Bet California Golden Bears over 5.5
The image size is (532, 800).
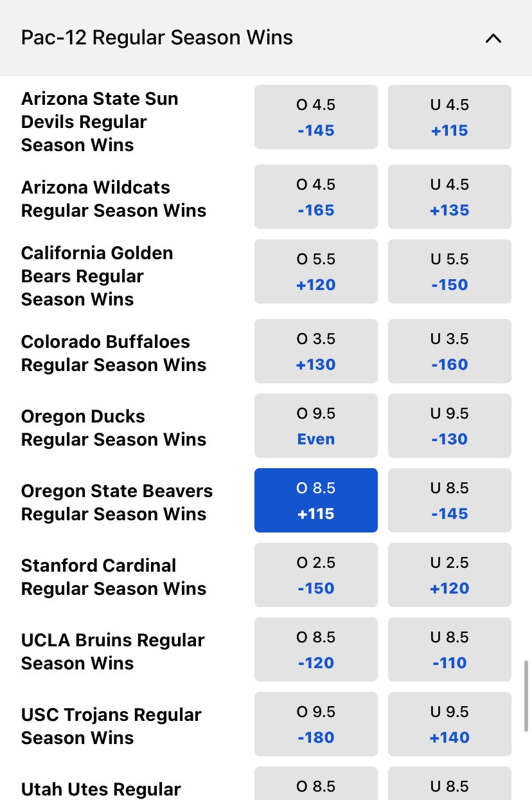click(315, 271)
